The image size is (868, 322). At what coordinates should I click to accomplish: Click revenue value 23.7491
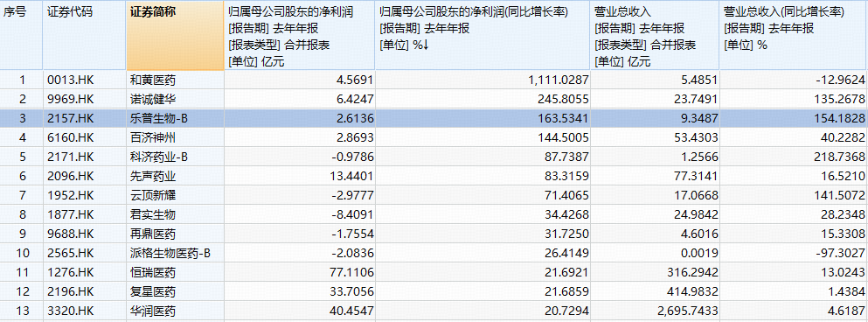point(696,100)
